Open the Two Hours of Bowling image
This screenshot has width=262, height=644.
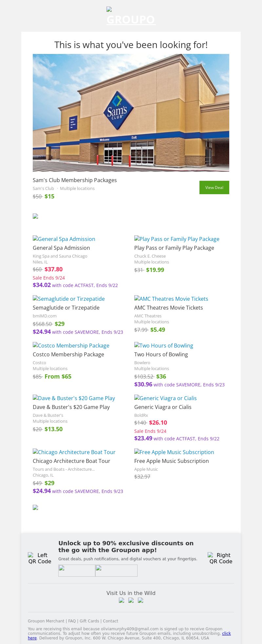click(164, 346)
